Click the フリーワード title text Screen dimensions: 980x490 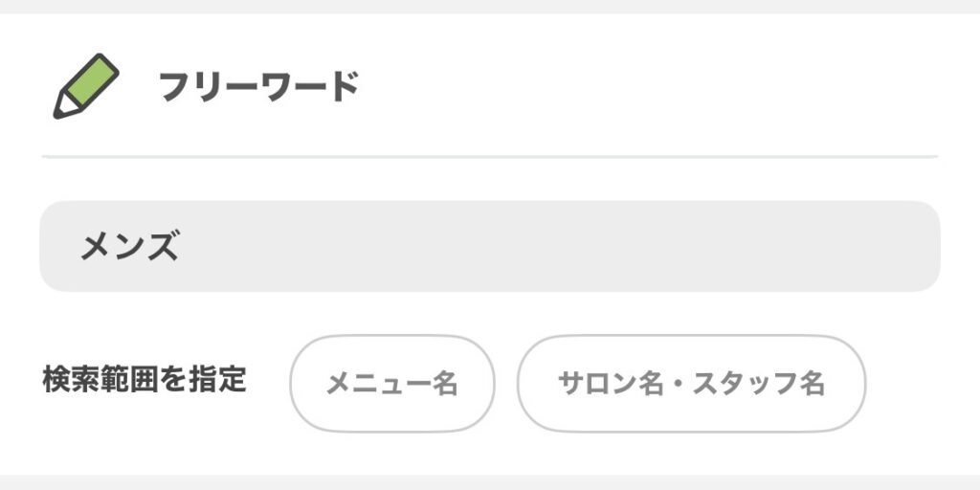pos(257,87)
